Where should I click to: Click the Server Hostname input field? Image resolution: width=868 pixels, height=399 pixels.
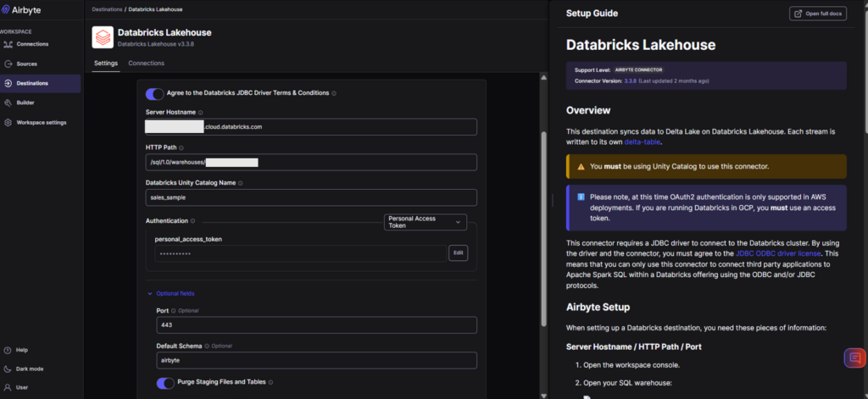point(311,127)
